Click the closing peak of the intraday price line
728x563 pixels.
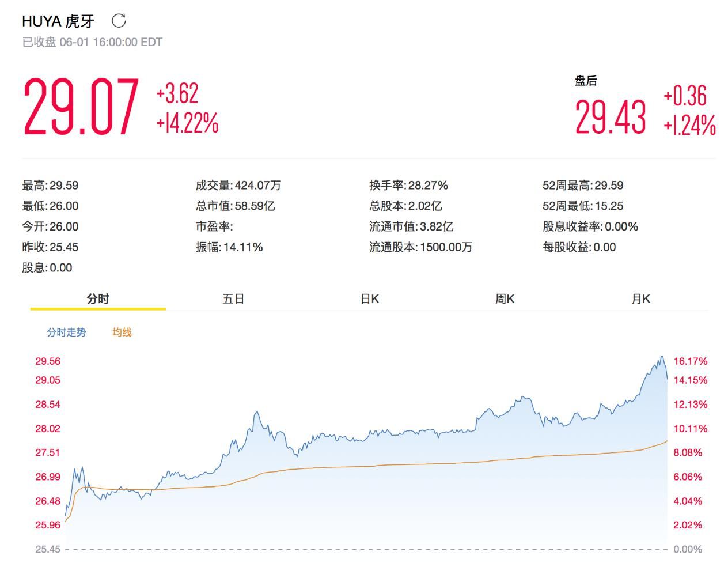pyautogui.click(x=663, y=357)
